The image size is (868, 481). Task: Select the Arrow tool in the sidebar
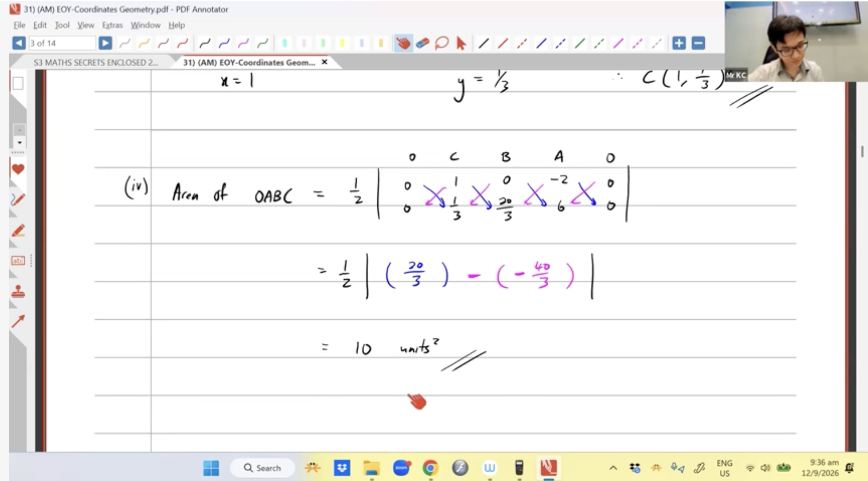click(x=18, y=321)
